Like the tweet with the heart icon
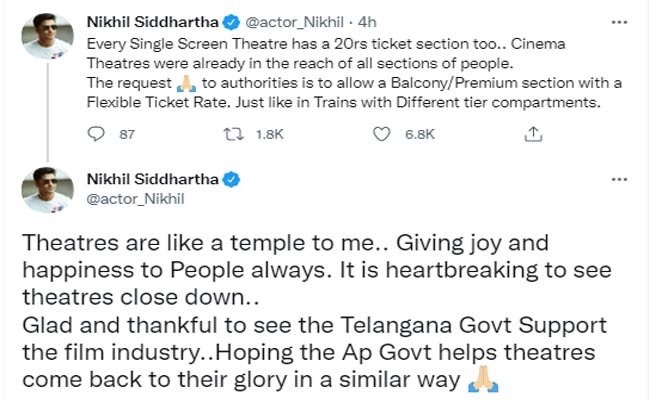The width and height of the screenshot is (650, 400). [381, 133]
